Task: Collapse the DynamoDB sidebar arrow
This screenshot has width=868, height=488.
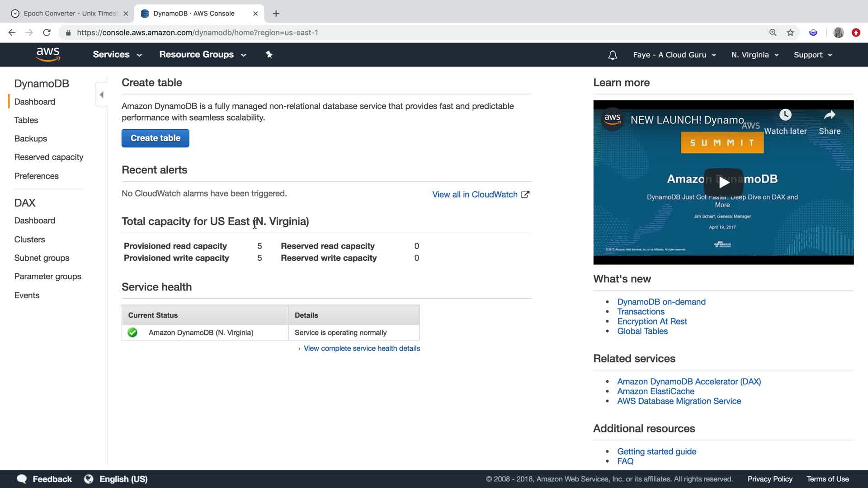Action: pyautogui.click(x=101, y=94)
